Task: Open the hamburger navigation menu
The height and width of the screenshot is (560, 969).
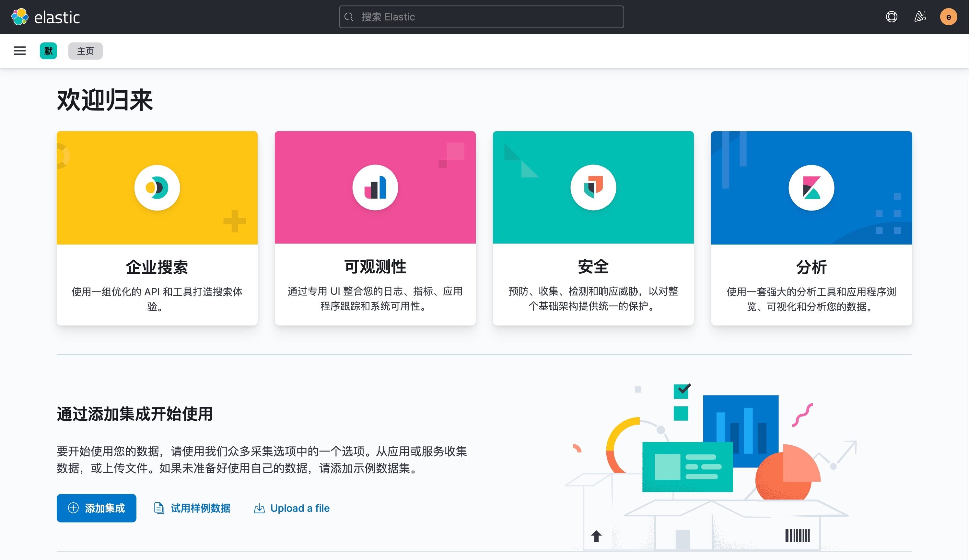Action: tap(20, 51)
